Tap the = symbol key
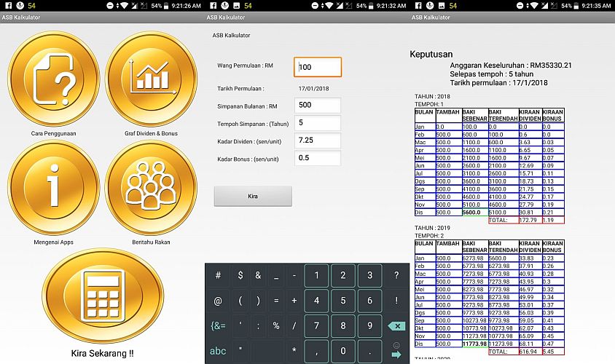 276,301
